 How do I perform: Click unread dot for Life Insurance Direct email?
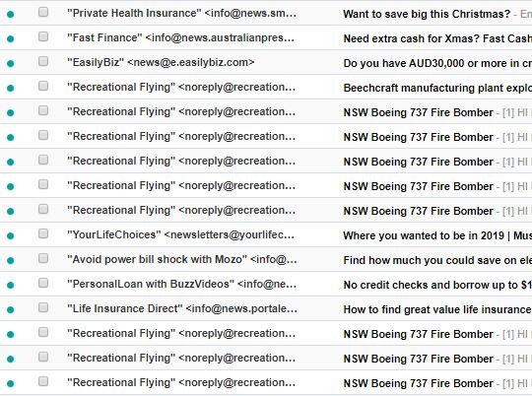(x=11, y=310)
